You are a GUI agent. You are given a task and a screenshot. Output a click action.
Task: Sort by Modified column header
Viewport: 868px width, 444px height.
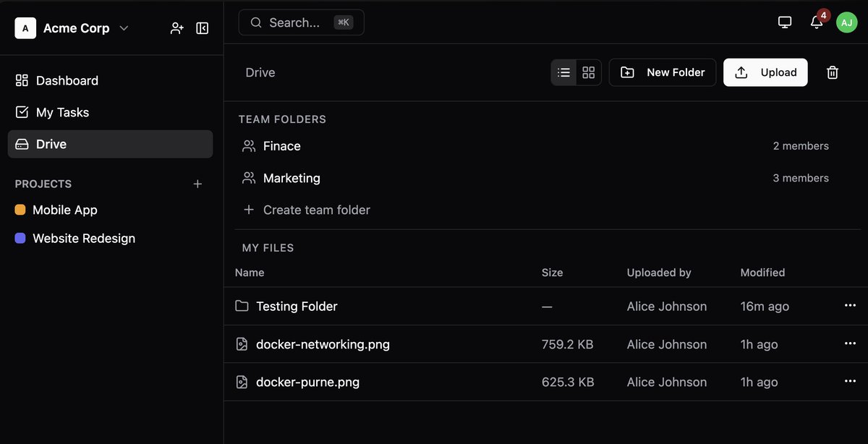(x=762, y=273)
